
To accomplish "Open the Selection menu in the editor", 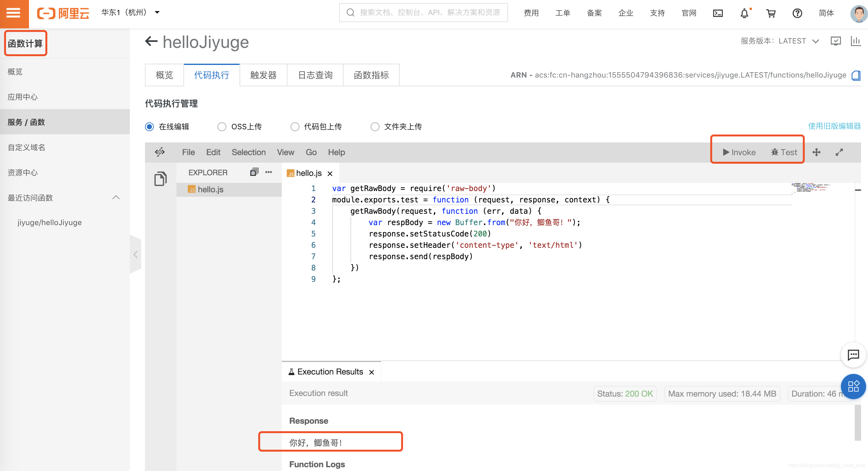I will click(x=248, y=152).
